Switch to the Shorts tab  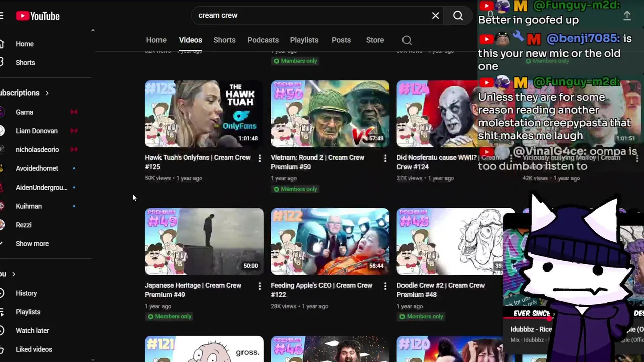click(x=224, y=40)
